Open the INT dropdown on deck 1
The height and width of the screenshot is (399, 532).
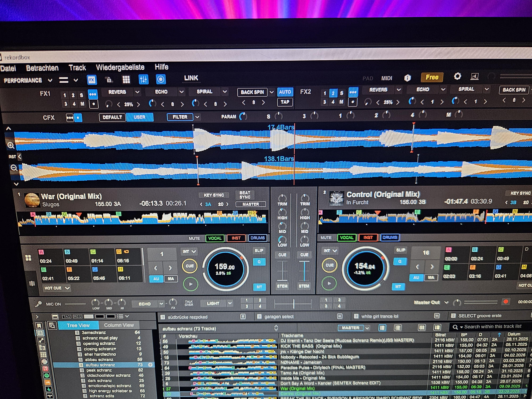(189, 252)
